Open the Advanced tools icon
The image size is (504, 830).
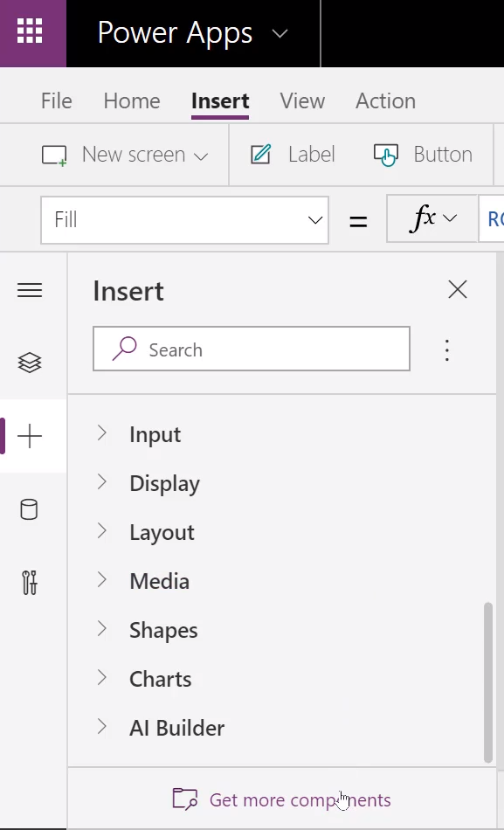click(30, 582)
